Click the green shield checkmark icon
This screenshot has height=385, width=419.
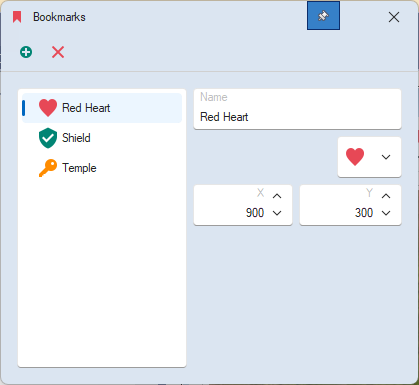(48, 138)
